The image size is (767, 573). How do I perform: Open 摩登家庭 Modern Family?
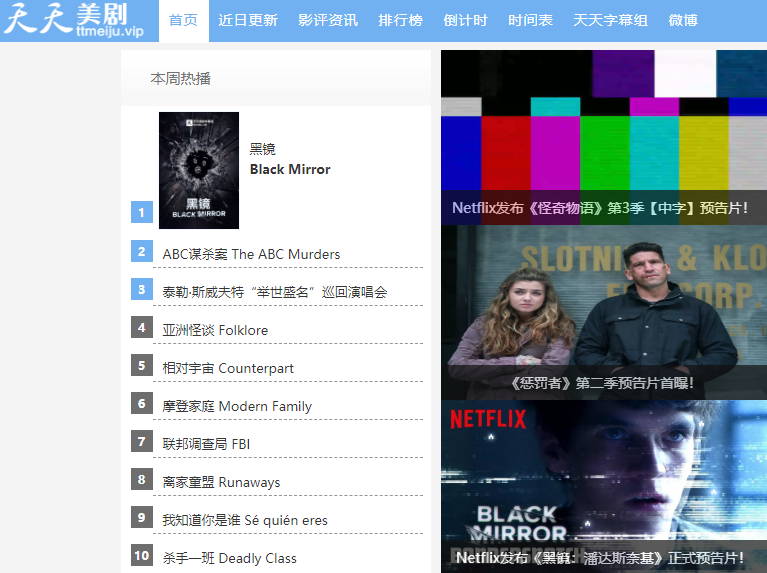point(237,406)
